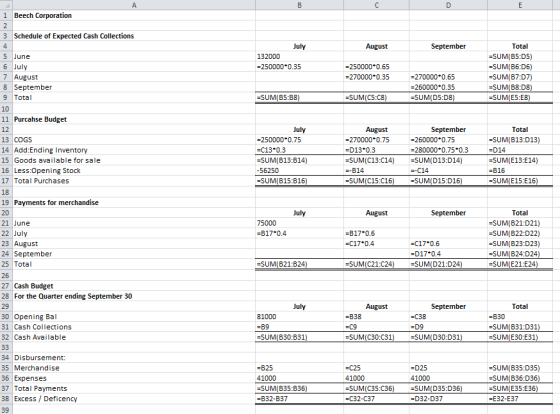Image resolution: width=560 pixels, height=414 pixels.
Task: Select row 1 header
Action: pos(6,15)
